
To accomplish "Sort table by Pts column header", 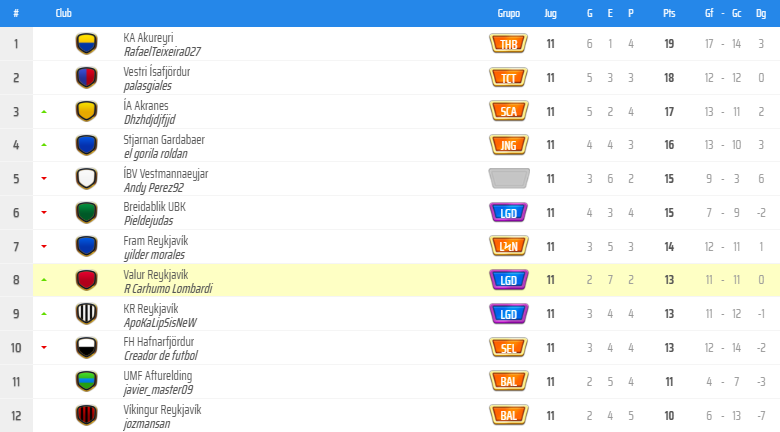I will (x=668, y=13).
